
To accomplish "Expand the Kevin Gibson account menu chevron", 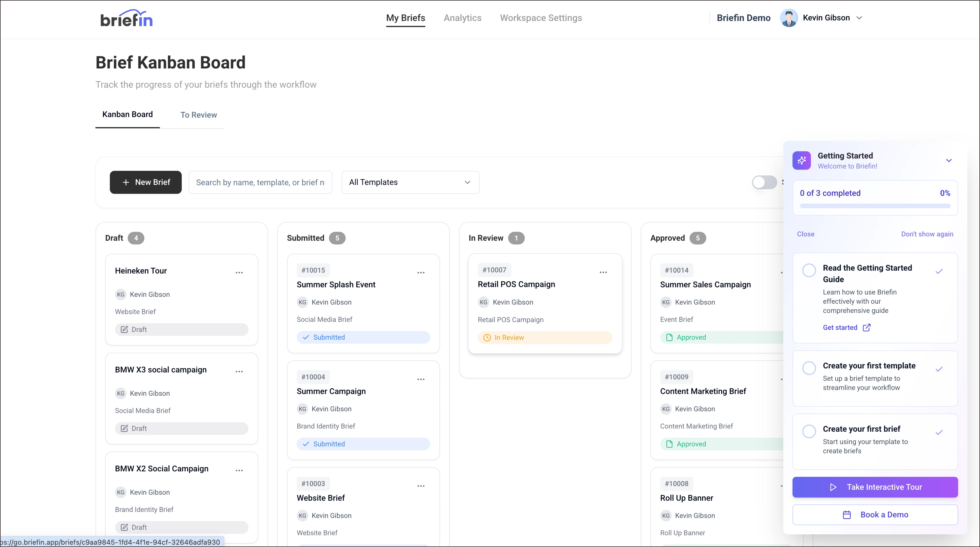I will click(859, 18).
